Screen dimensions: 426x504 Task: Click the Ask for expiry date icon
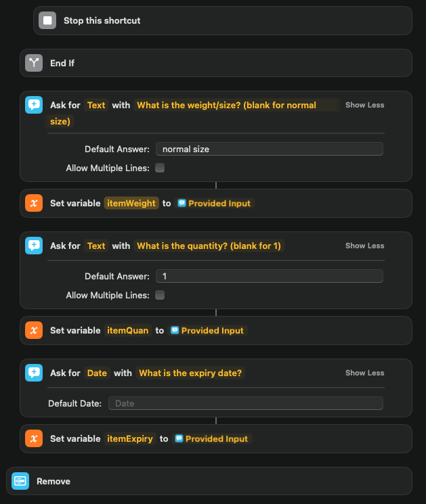[34, 373]
